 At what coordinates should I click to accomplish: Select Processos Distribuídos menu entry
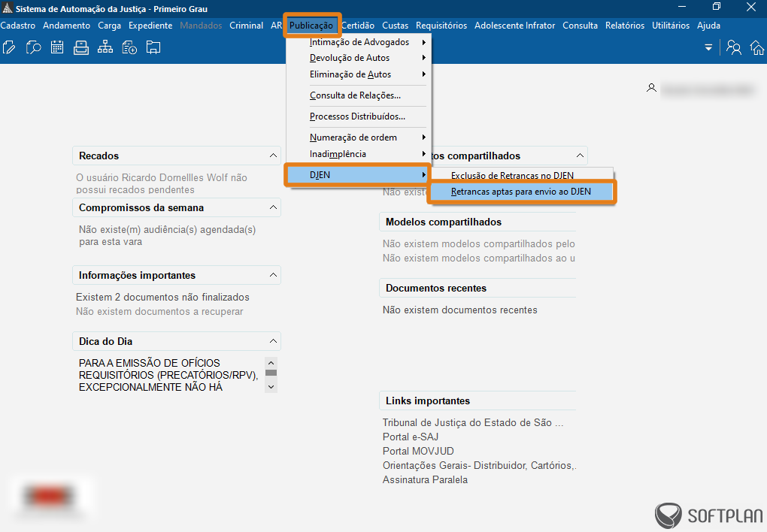click(357, 116)
